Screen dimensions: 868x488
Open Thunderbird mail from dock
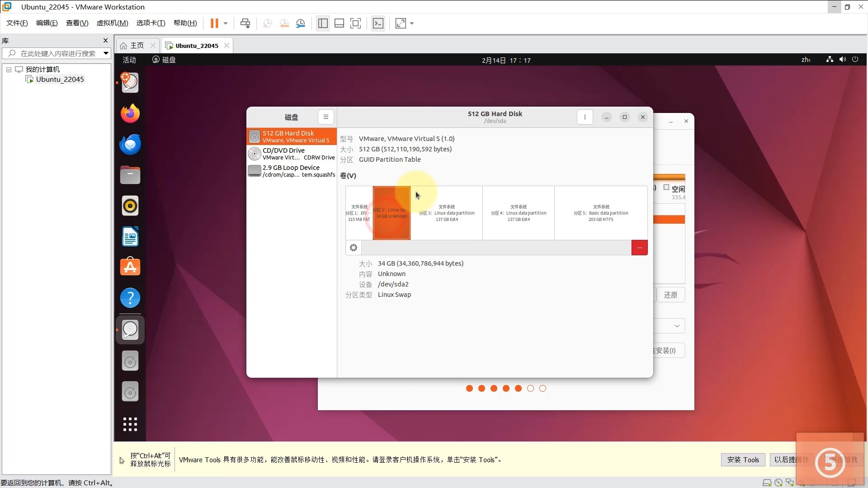[x=130, y=145]
